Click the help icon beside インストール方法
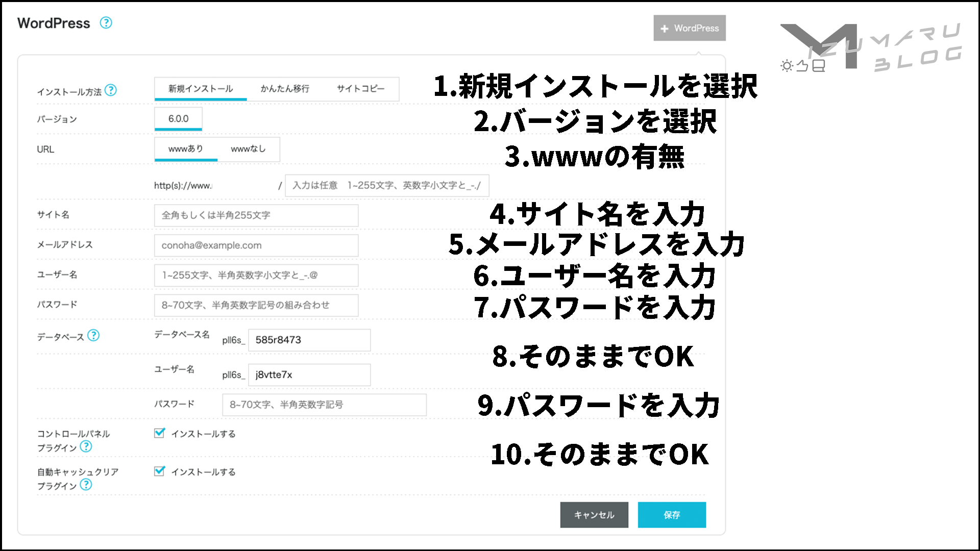The height and width of the screenshot is (551, 980). point(111,90)
